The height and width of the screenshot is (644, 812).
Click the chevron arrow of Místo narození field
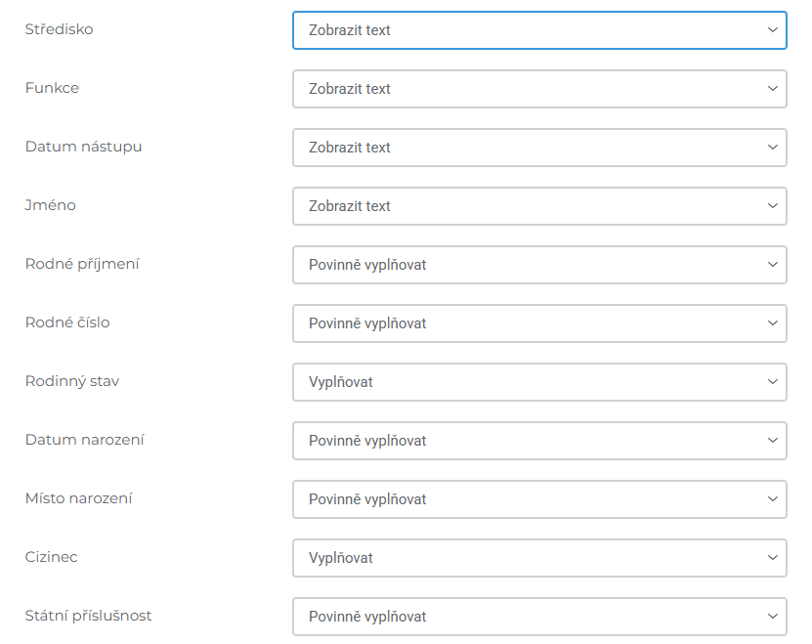[772, 499]
